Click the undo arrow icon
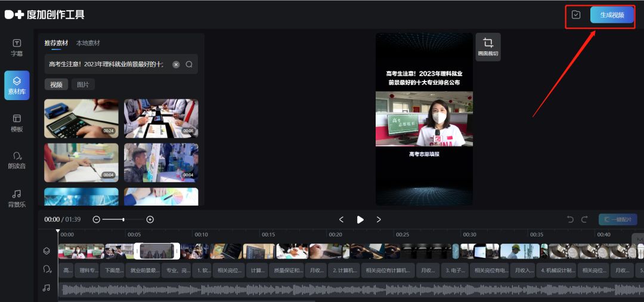This screenshot has width=644, height=302. point(570,220)
